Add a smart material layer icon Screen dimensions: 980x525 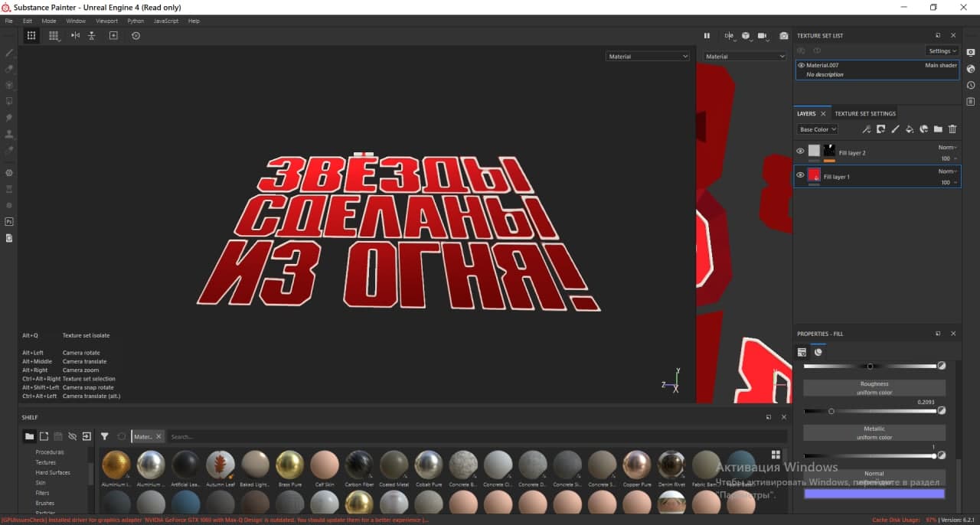(923, 129)
